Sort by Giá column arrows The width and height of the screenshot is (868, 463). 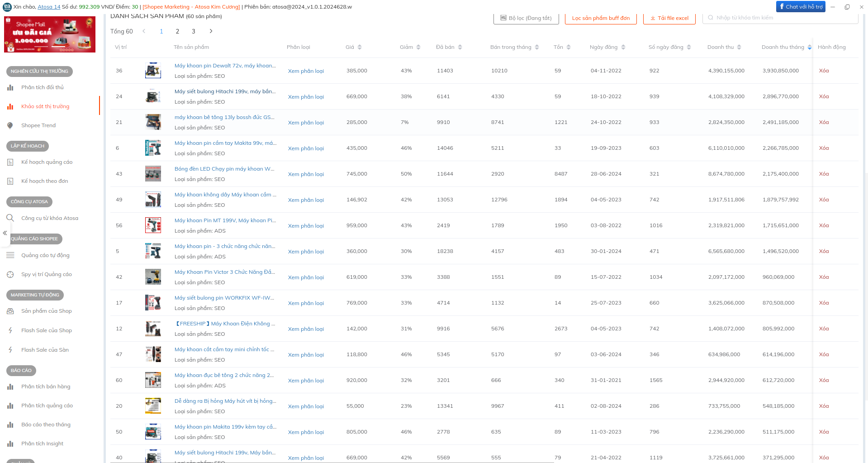(x=360, y=47)
